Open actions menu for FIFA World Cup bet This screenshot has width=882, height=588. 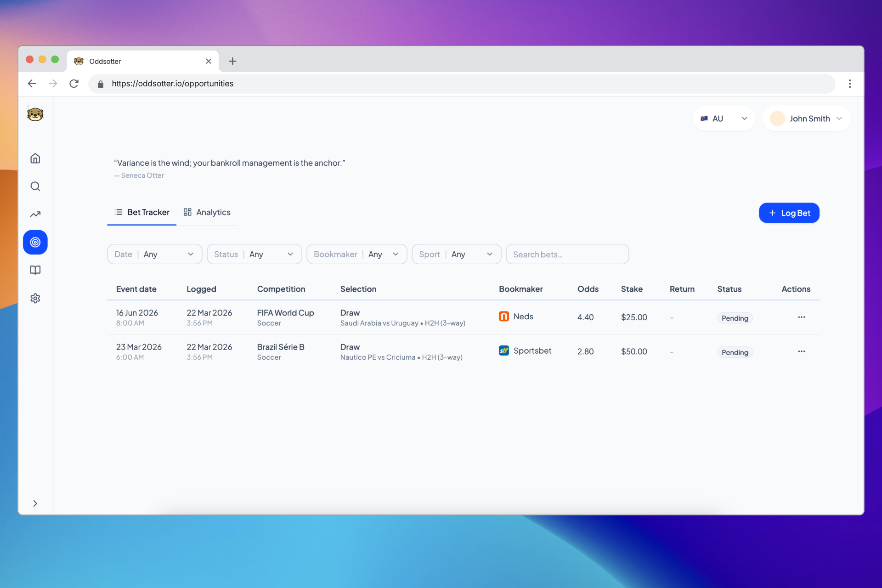click(801, 317)
